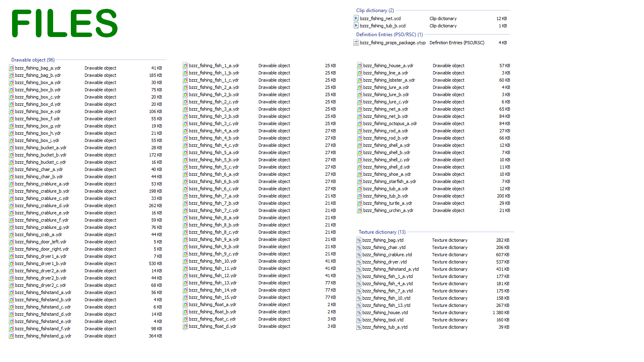The width and height of the screenshot is (644, 362).
Task: Click the bzzz_fishing_float_d.ydr file icon
Action: pyautogui.click(x=185, y=326)
